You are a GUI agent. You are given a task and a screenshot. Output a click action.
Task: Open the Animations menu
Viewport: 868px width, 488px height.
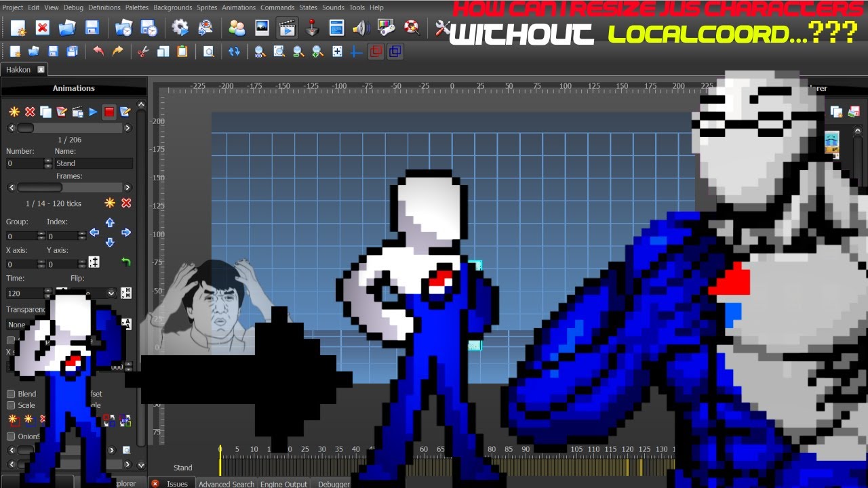239,7
